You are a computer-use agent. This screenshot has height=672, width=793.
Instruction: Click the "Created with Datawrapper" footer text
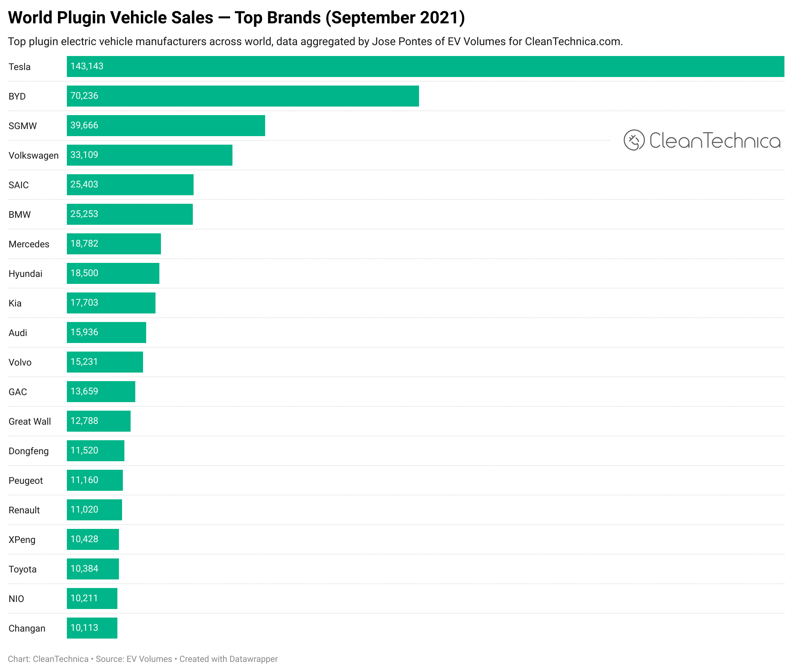coord(229,659)
